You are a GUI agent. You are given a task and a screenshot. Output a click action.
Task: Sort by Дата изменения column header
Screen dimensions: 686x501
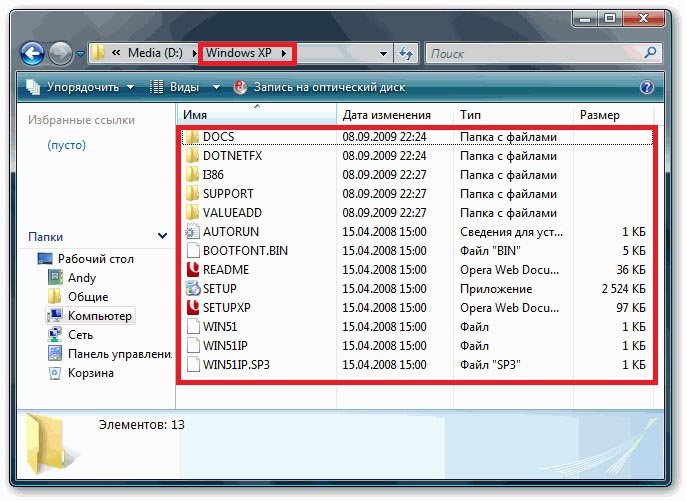click(x=395, y=115)
